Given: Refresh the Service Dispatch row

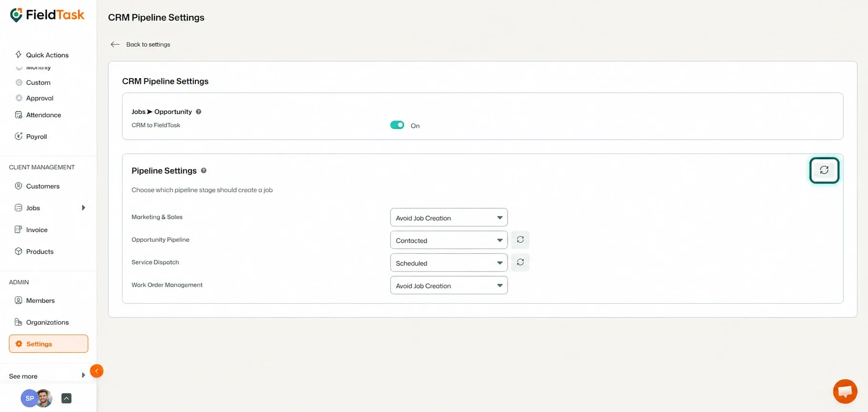Looking at the screenshot, I should tap(520, 262).
